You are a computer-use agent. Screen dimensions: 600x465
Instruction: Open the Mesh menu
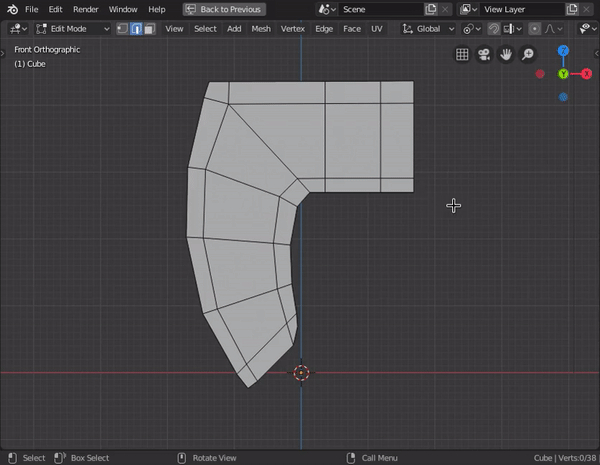(x=261, y=29)
